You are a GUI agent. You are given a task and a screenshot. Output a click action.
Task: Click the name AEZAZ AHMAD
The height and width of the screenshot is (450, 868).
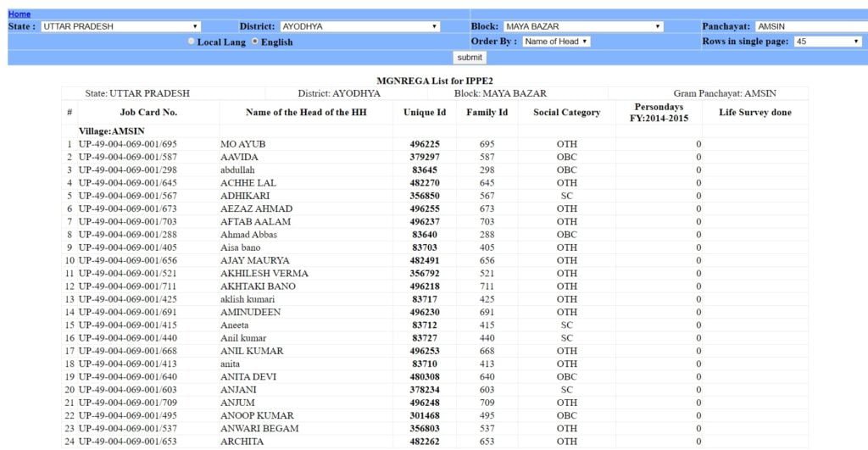(256, 208)
